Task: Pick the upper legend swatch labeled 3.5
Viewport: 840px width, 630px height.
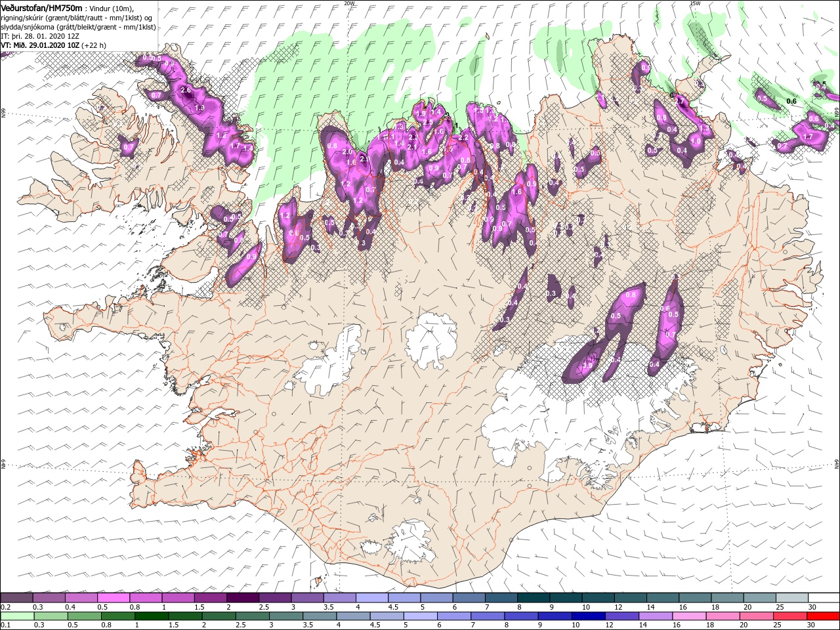Action: tap(340, 598)
